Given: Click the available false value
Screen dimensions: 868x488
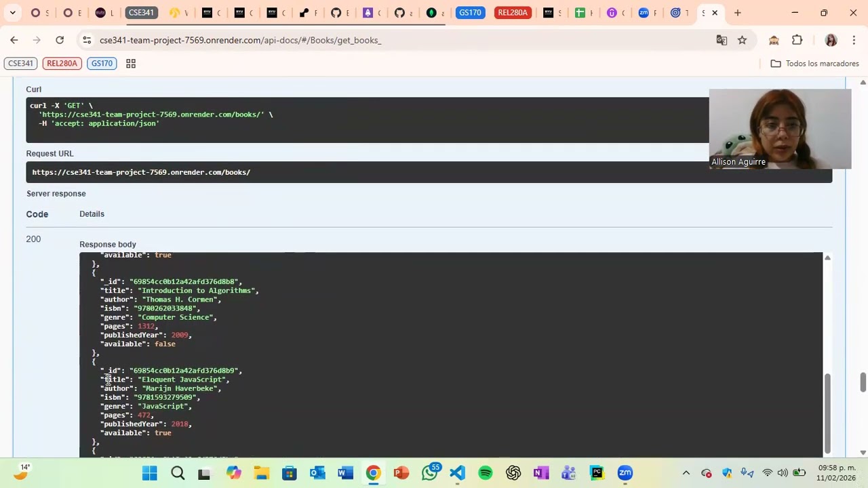Looking at the screenshot, I should point(165,344).
